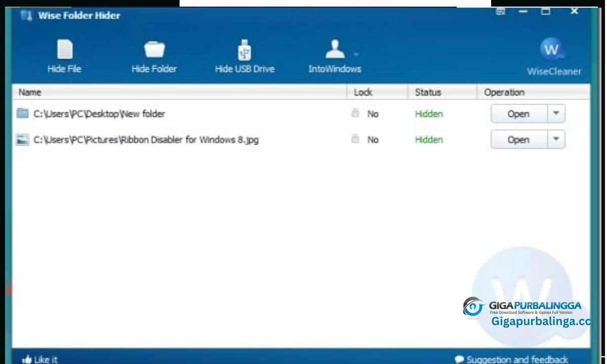Click the Hide File icon
607x364 pixels.
[x=65, y=50]
